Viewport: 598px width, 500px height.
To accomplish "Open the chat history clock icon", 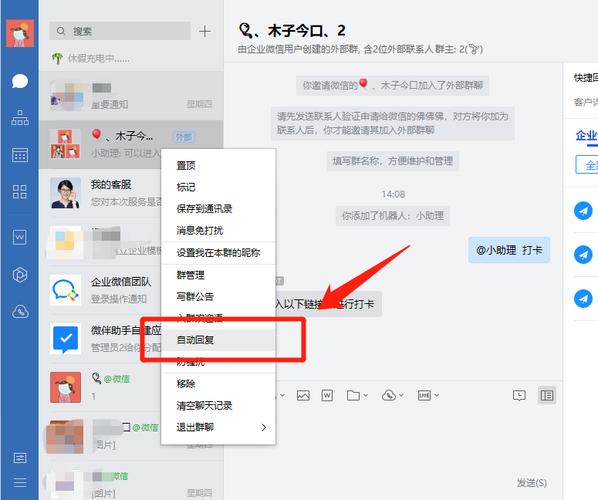I will click(x=519, y=395).
